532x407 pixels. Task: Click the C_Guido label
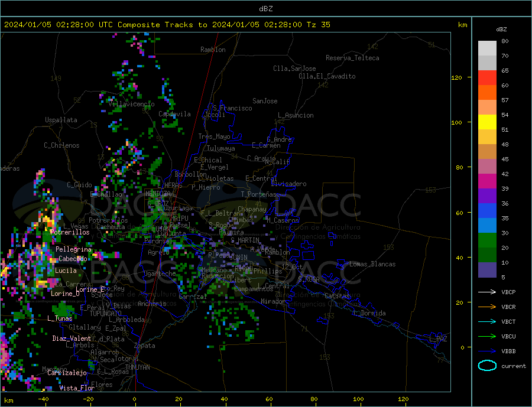(x=79, y=185)
